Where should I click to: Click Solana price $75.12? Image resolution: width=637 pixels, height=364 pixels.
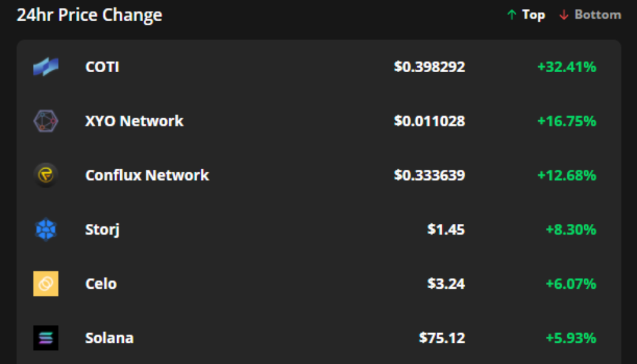(x=442, y=338)
